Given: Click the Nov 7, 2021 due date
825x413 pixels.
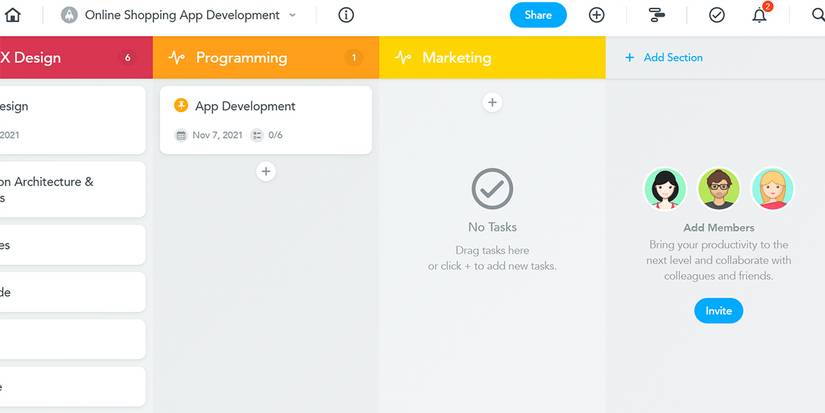Looking at the screenshot, I should tap(217, 135).
